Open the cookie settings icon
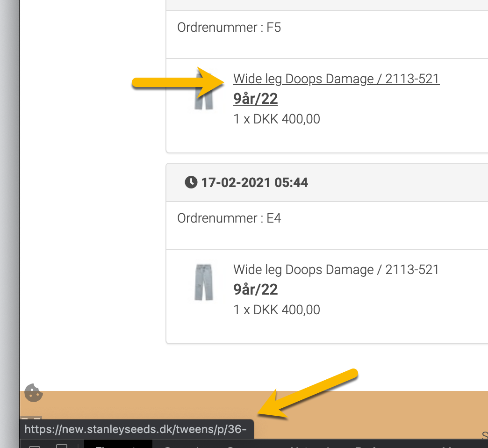Screen dimensions: 488x448 pos(34,393)
